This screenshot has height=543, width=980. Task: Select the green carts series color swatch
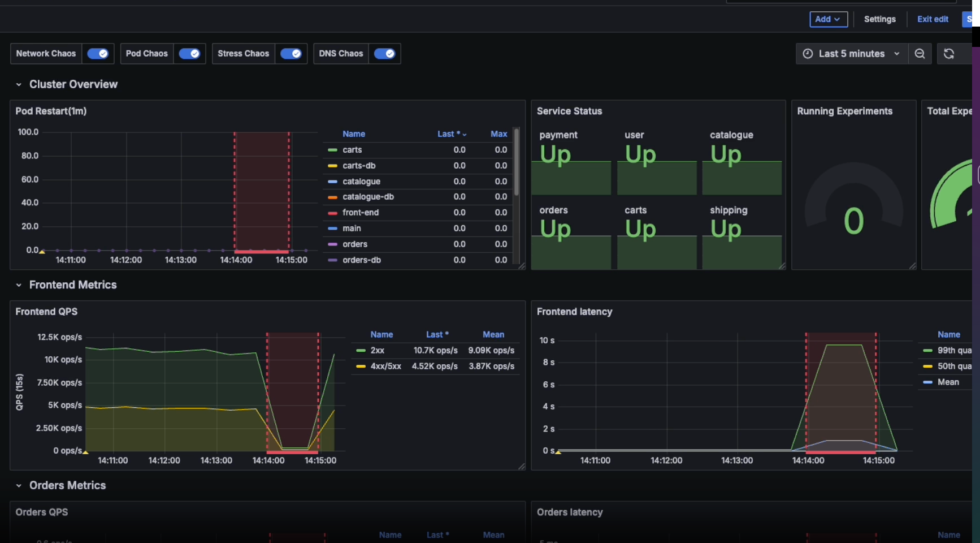(x=332, y=150)
